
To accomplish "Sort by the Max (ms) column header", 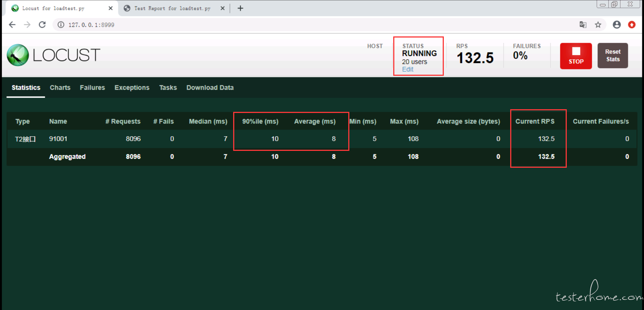I will [404, 121].
